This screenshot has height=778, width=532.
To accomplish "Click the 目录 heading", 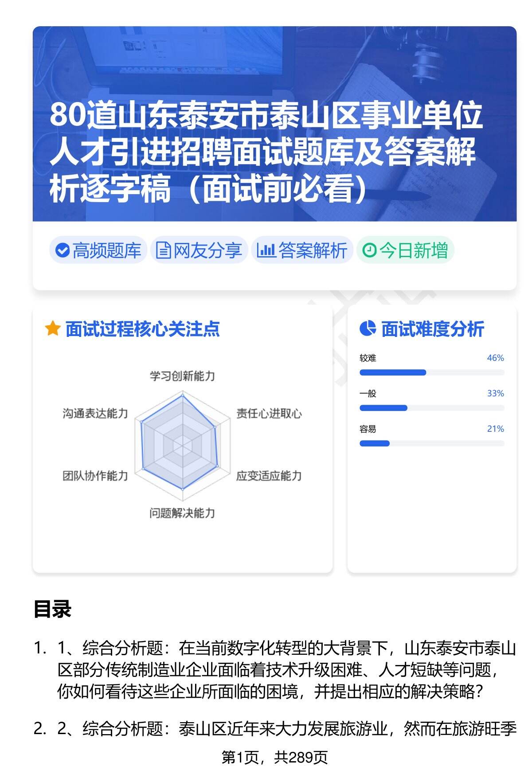I will [x=52, y=610].
